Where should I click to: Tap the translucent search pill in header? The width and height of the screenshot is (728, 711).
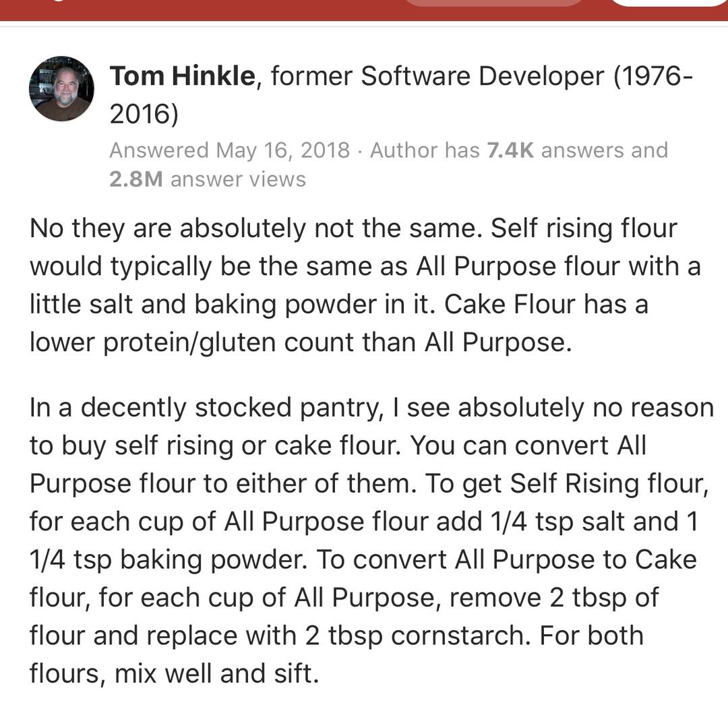click(493, 3)
